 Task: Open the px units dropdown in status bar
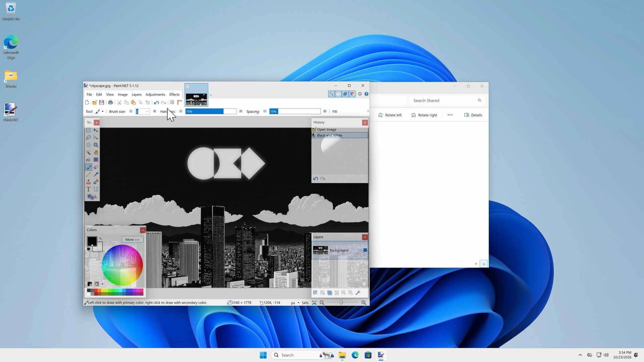(295, 303)
